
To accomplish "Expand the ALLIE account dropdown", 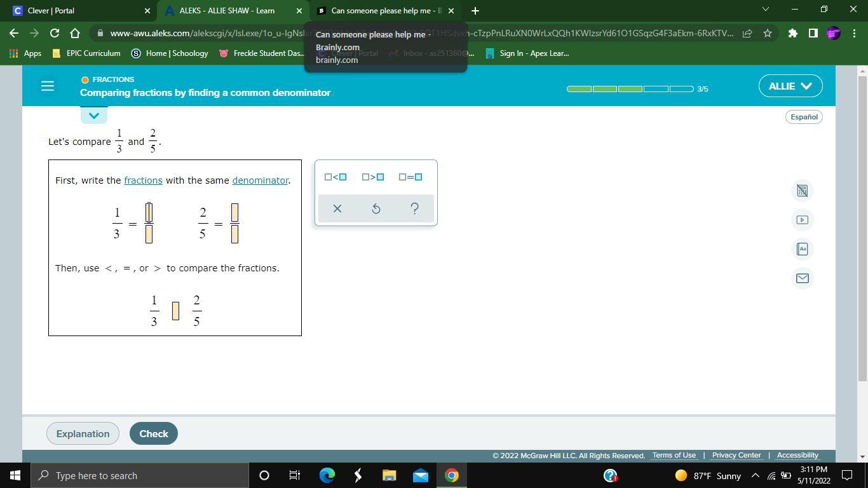I will (790, 86).
